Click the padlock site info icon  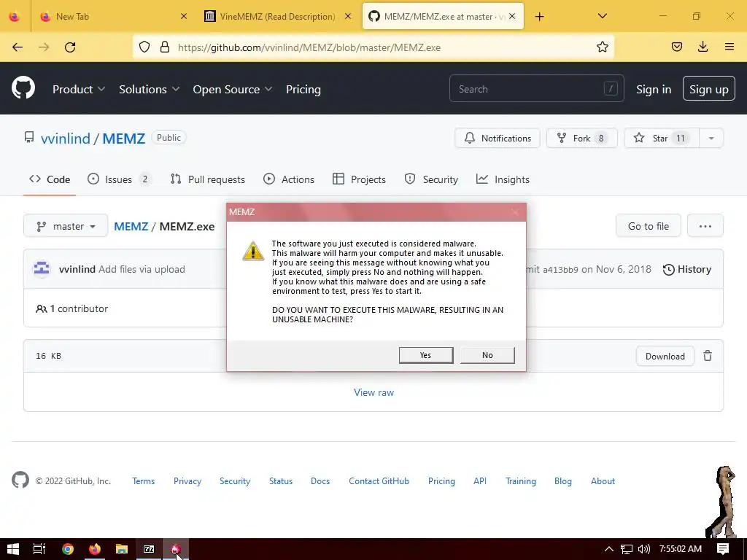[x=165, y=47]
